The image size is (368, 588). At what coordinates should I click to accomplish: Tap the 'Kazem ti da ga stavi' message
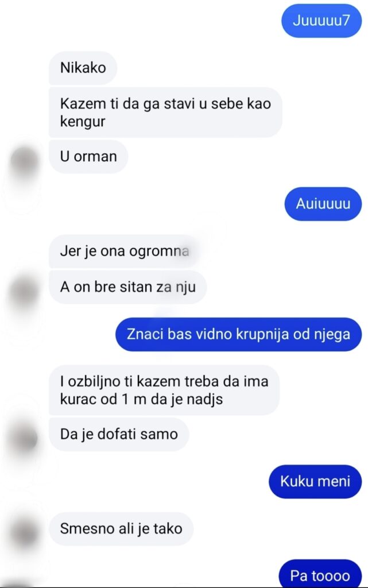point(165,113)
